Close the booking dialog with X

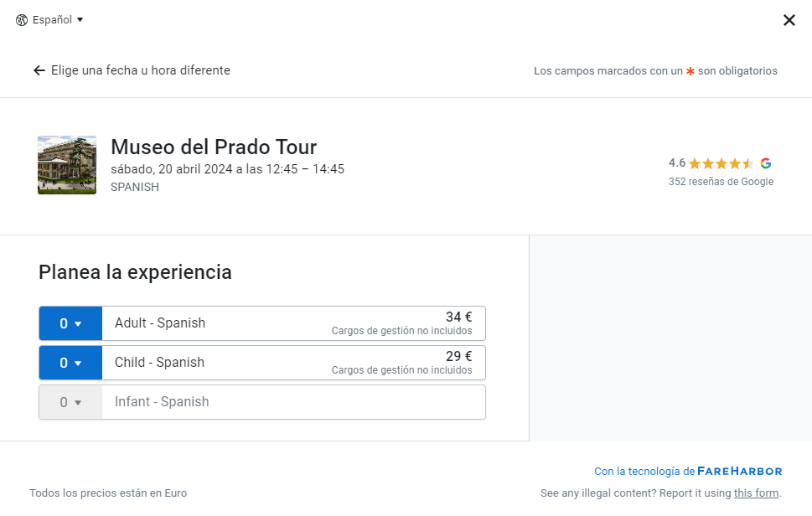[789, 20]
